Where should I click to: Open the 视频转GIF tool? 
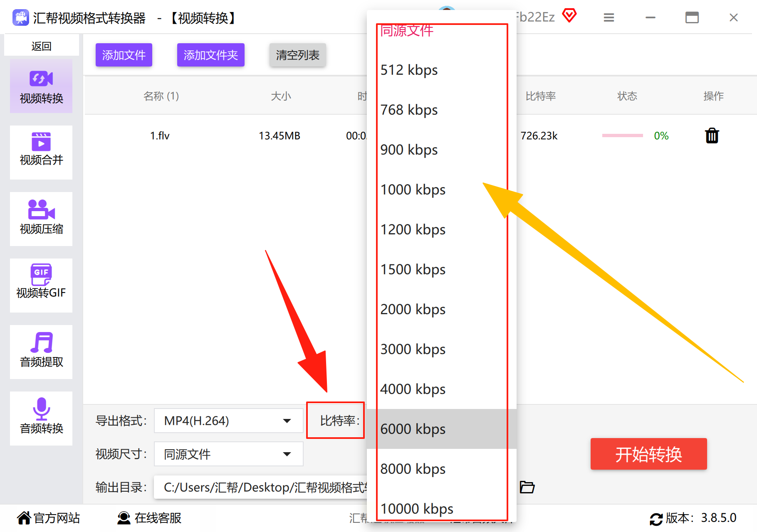pyautogui.click(x=41, y=285)
